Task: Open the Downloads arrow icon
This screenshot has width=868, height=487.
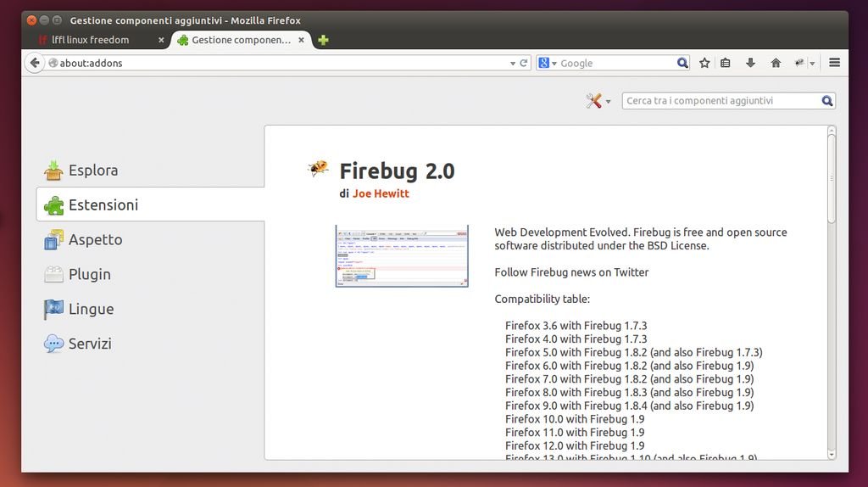Action: [x=750, y=63]
